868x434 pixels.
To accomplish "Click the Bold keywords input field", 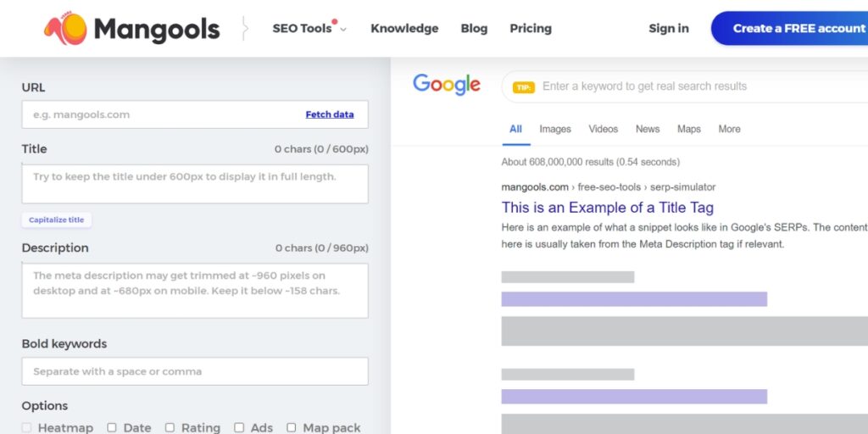I will point(195,371).
